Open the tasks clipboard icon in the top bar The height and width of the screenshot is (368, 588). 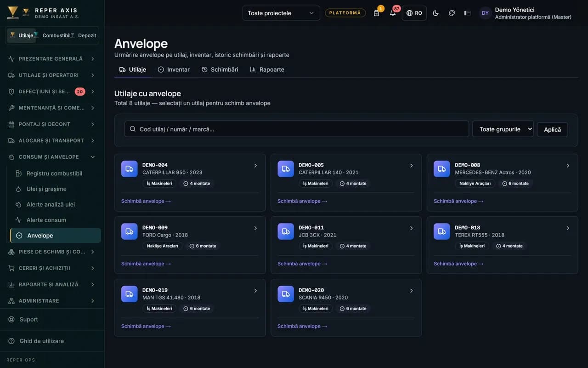coord(377,13)
